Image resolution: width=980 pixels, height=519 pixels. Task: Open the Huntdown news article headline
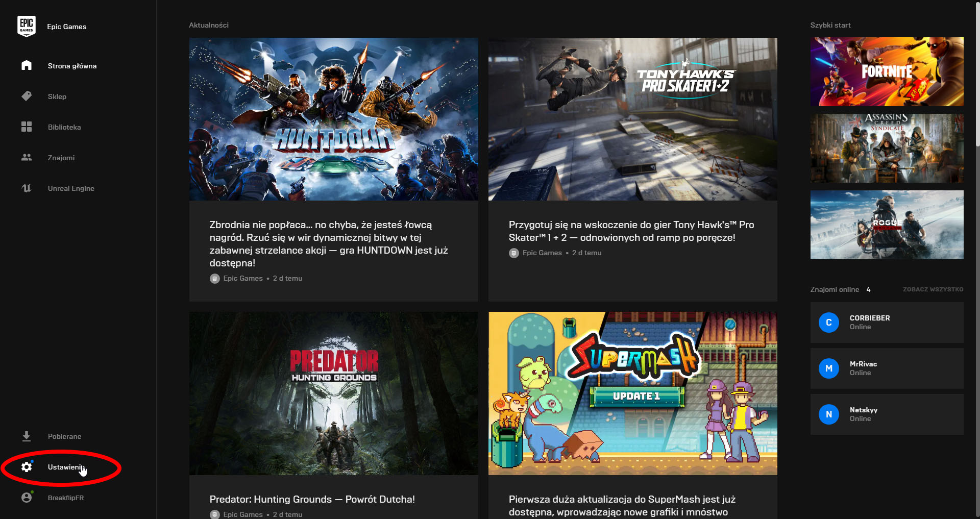point(329,243)
